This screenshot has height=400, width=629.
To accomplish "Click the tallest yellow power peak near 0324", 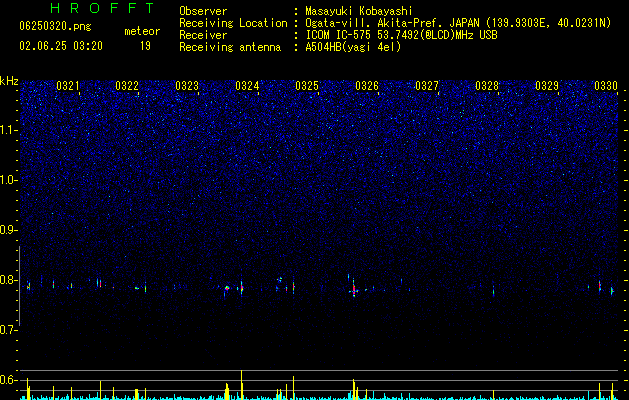I will coord(241,384).
